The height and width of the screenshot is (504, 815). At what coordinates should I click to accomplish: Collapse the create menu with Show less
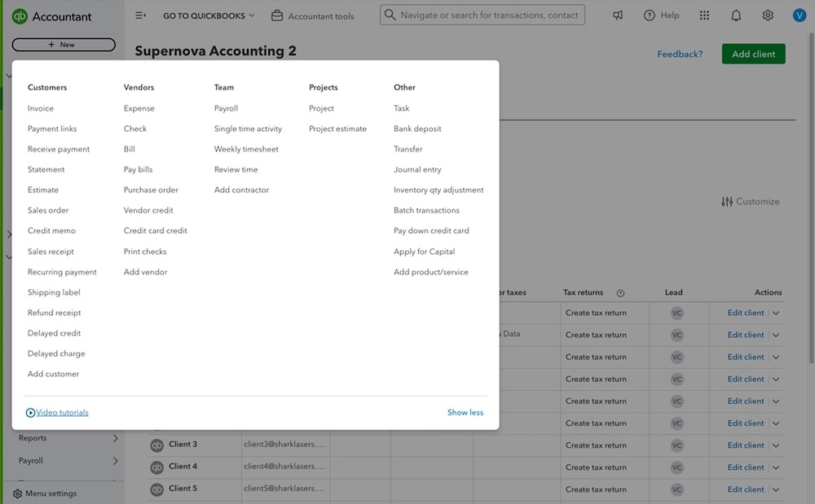[x=465, y=412]
